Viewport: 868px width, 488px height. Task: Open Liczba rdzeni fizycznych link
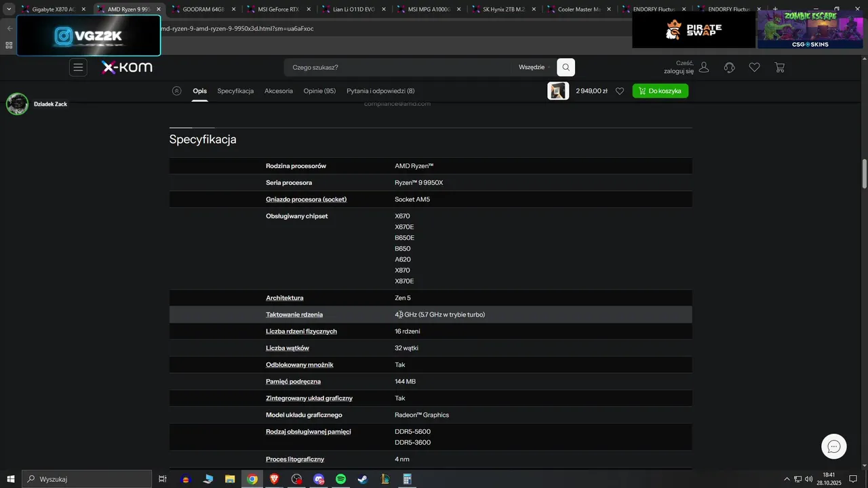click(x=301, y=331)
